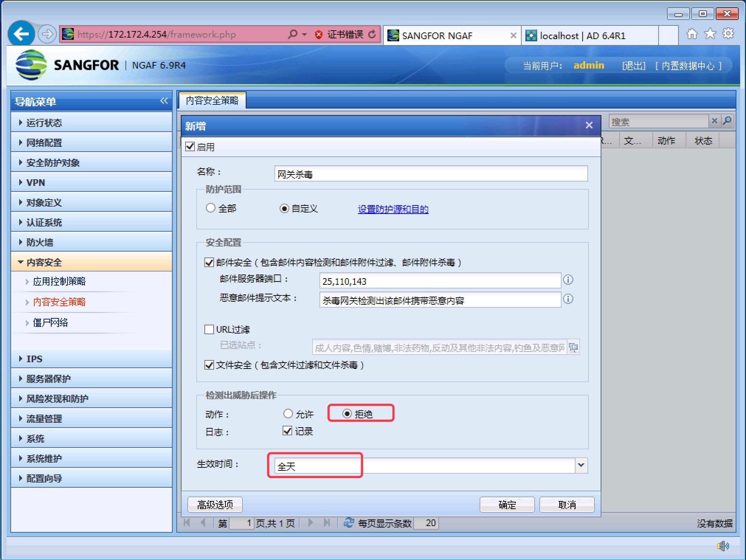Open the browser home icon
746x560 pixels.
[692, 34]
